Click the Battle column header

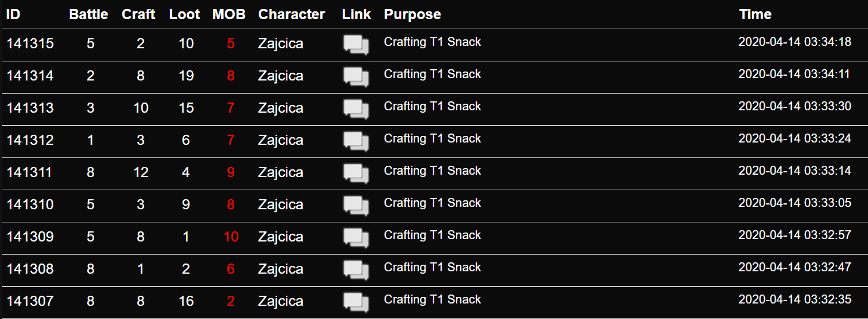[89, 14]
